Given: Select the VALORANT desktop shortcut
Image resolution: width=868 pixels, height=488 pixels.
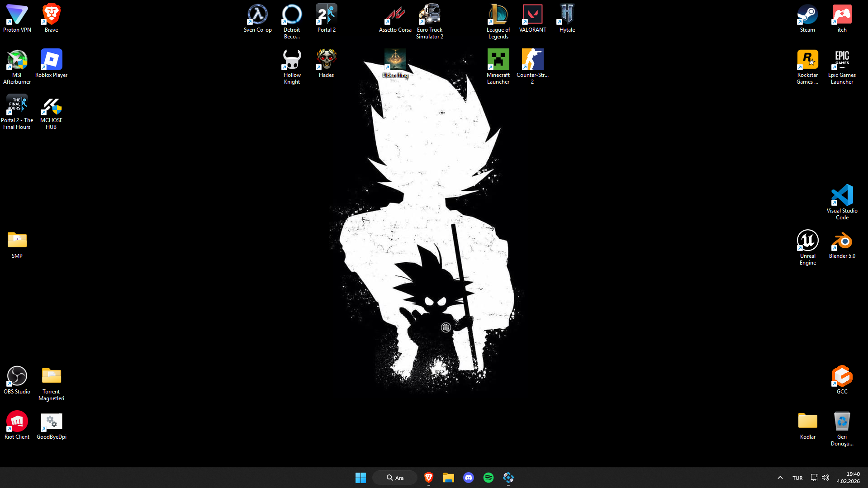Looking at the screenshot, I should click(533, 18).
